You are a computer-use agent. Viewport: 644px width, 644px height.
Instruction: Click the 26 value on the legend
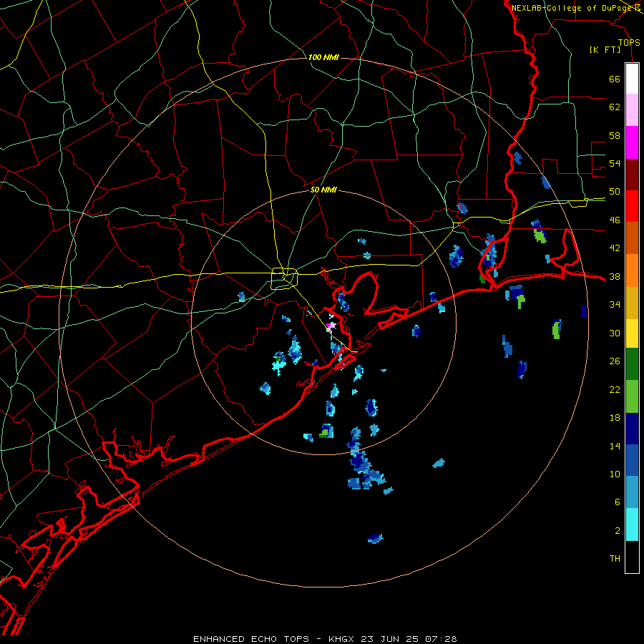tap(615, 361)
